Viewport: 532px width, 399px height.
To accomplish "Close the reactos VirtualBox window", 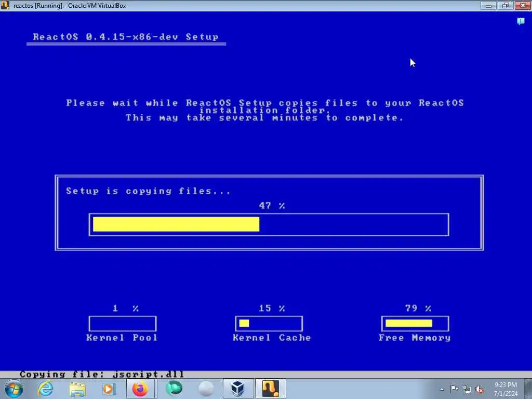I will point(523,5).
